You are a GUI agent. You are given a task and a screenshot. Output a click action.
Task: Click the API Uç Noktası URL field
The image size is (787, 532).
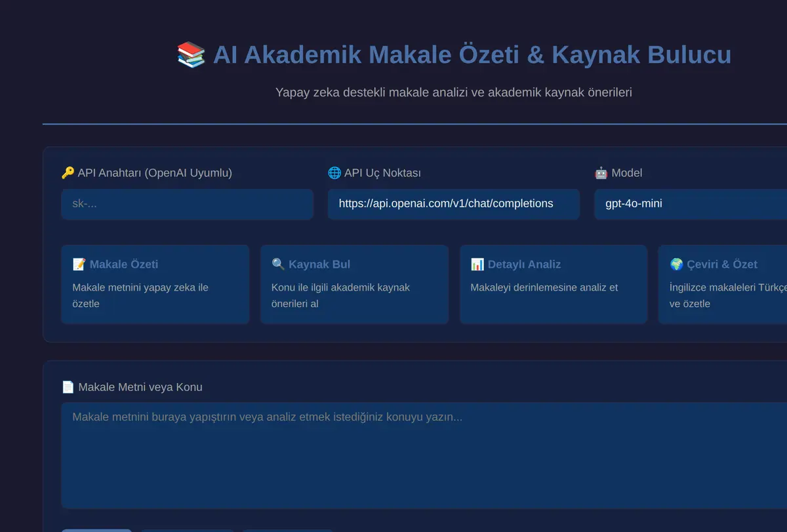[454, 204]
